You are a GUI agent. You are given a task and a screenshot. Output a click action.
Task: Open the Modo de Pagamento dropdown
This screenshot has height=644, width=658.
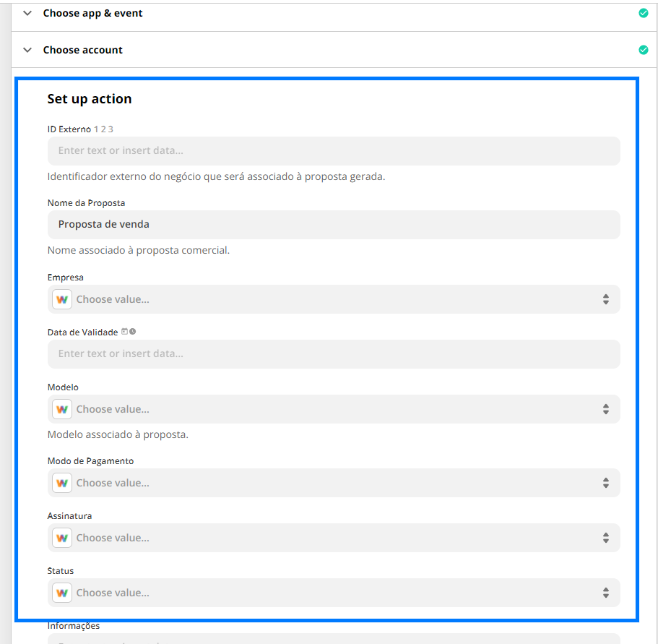click(334, 483)
